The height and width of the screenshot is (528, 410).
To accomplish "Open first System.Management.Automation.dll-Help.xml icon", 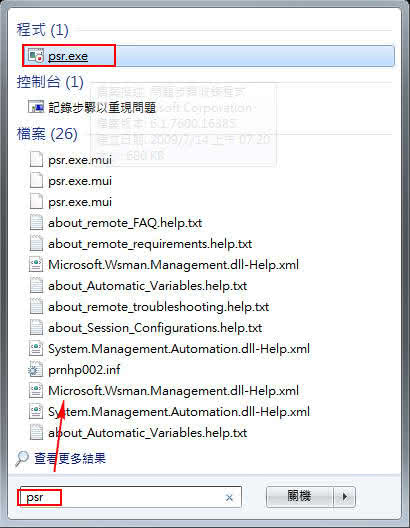I will (36, 349).
